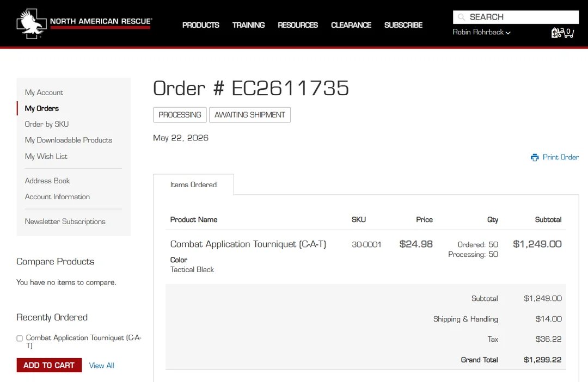Check the Combat Application Tourniquet reorder checkbox

click(20, 338)
